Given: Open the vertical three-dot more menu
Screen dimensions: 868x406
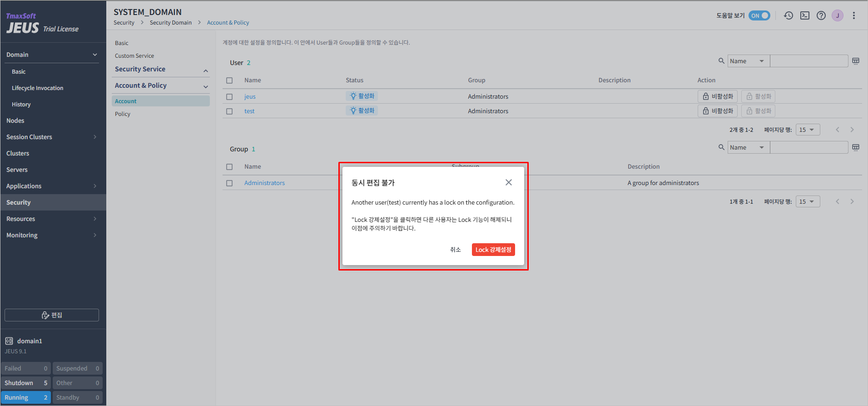Looking at the screenshot, I should coord(854,15).
